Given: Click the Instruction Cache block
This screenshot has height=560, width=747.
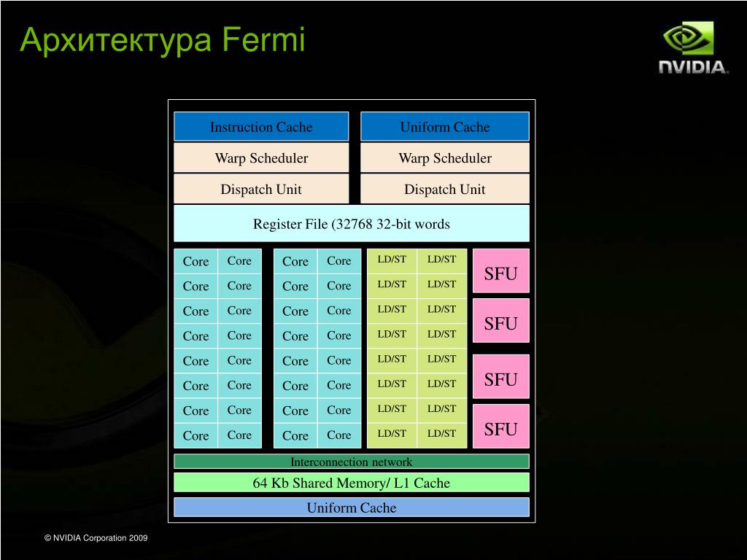Looking at the screenshot, I should pos(261,127).
